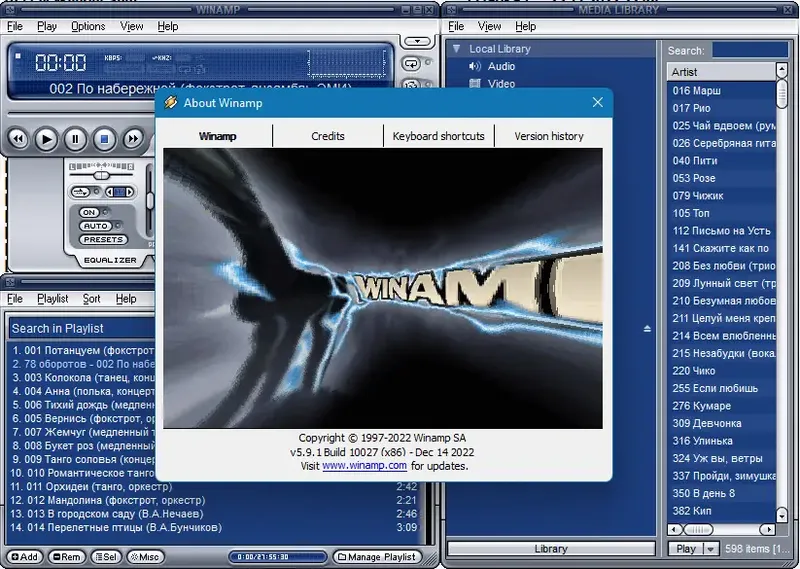Switch to Version history tab
Viewport: 800px width, 569px height.
click(x=548, y=136)
